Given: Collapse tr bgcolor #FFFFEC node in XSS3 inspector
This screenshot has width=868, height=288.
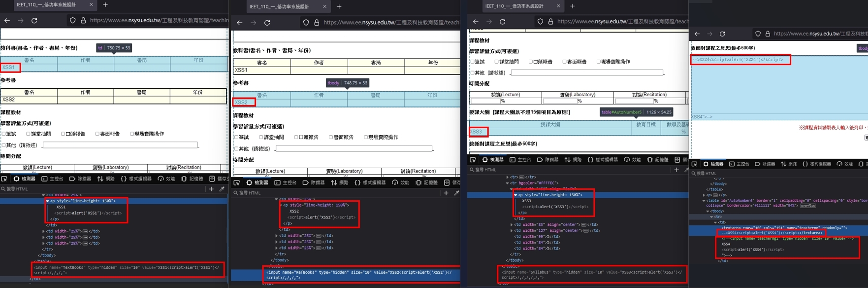Looking at the screenshot, I should coord(508,183).
